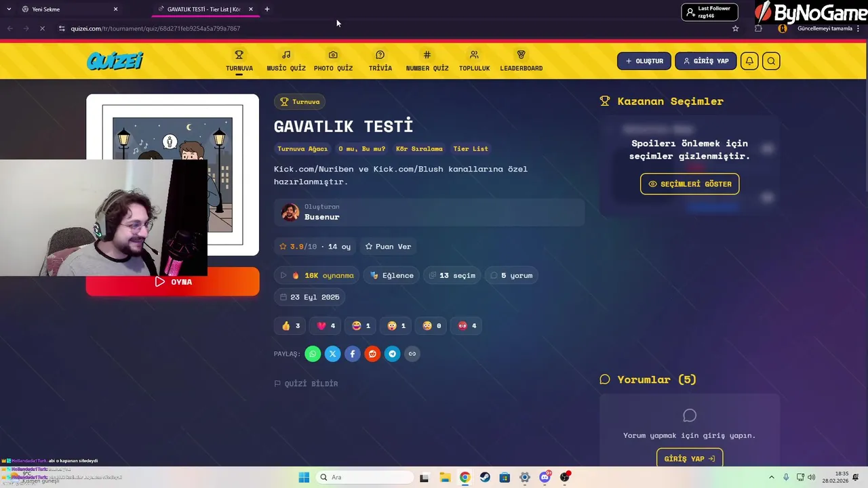
Task: Click Güncellemeyi tamamla update button
Action: point(825,28)
